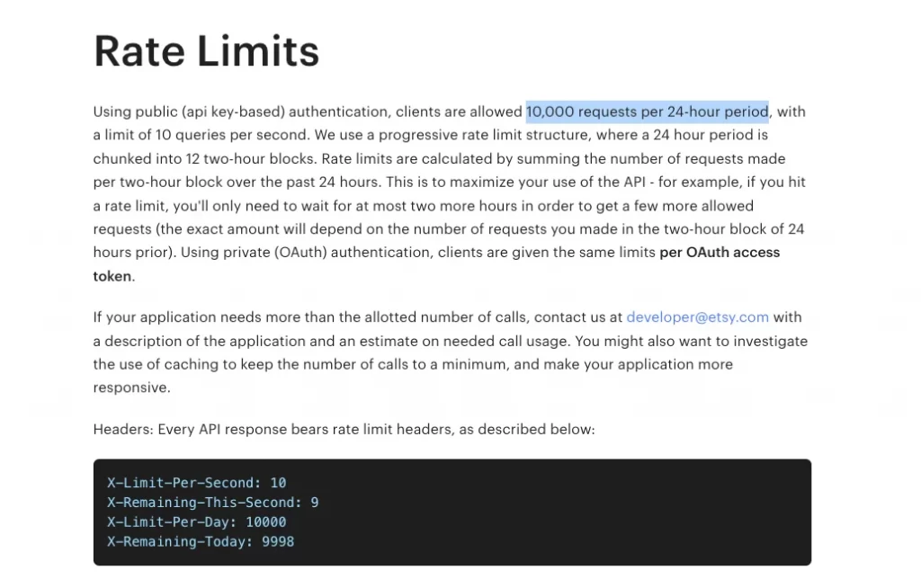
Task: Click the phrase "use of caching" in second paragraph
Action: tap(165, 364)
